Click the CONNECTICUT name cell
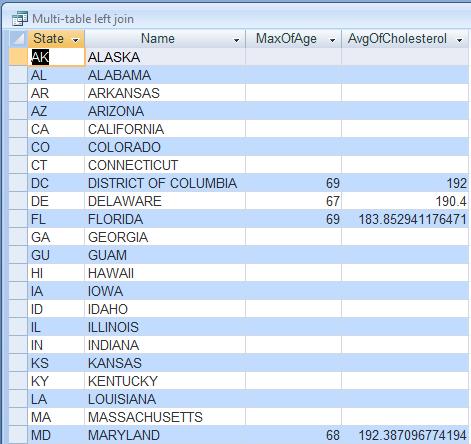Viewport: 471px width, 444px height. tap(165, 165)
